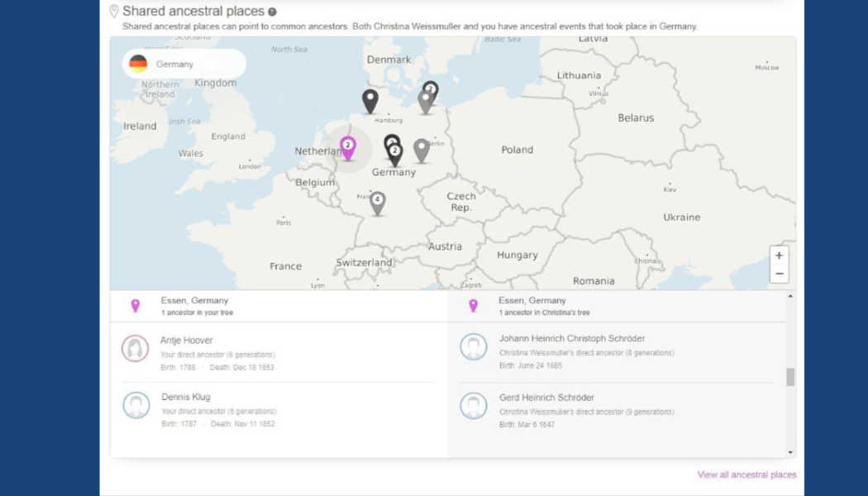Viewport: 868px width, 496px height.
Task: Open the View all ancestral places link
Action: point(746,475)
